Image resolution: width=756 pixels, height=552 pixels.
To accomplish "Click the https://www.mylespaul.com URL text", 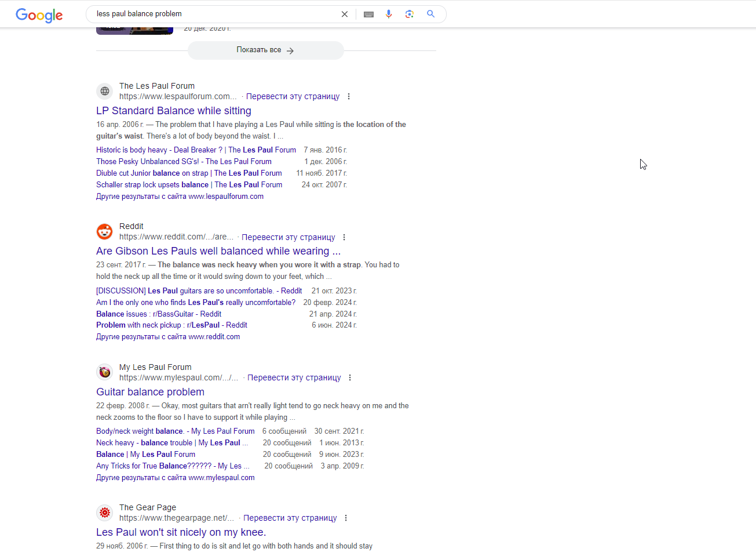I will pyautogui.click(x=178, y=377).
